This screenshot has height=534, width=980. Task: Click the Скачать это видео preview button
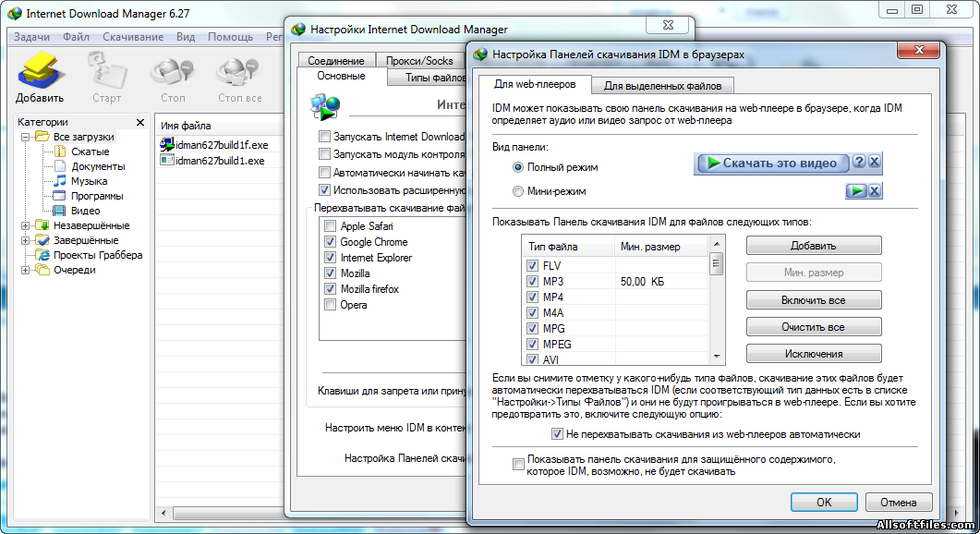tap(772, 164)
